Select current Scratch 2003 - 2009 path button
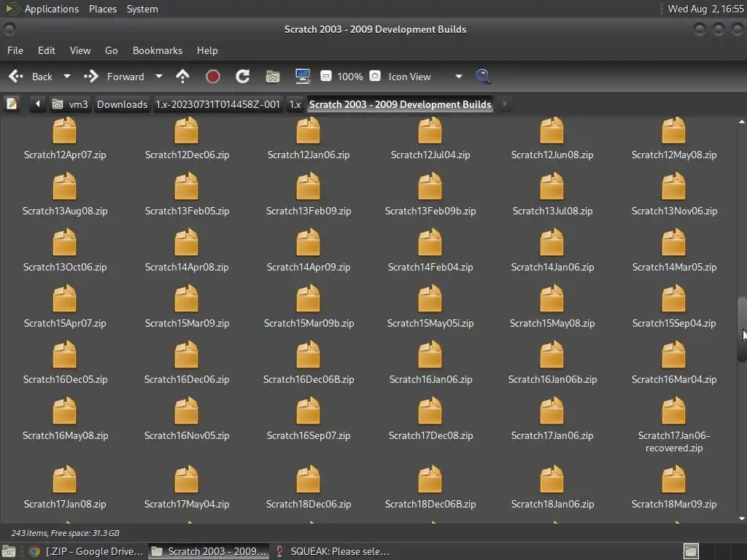Screen dimensions: 747x560 (400, 104)
